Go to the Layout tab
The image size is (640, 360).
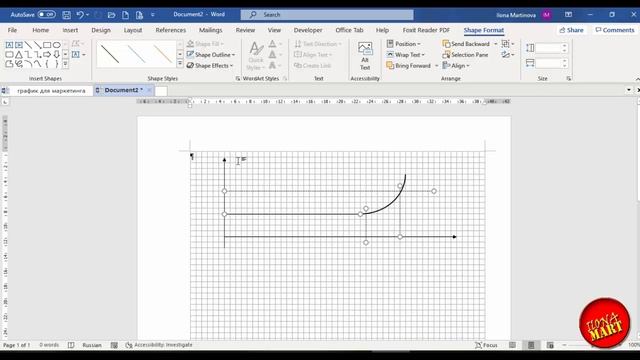[x=133, y=30]
